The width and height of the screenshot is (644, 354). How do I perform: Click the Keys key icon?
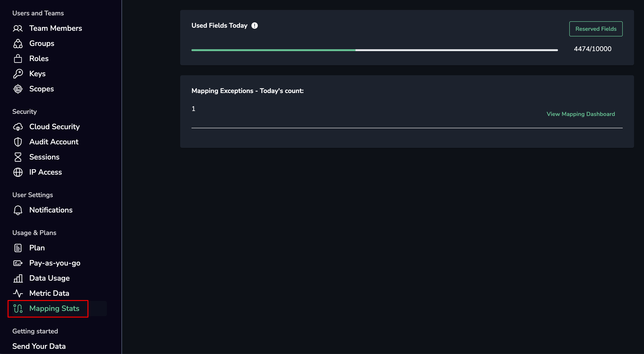tap(18, 74)
